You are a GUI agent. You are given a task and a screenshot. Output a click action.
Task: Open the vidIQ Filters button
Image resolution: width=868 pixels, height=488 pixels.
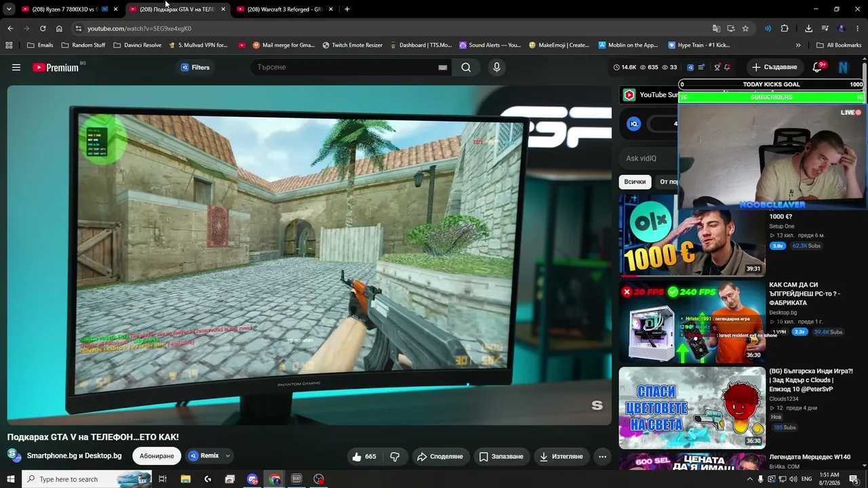pyautogui.click(x=195, y=67)
